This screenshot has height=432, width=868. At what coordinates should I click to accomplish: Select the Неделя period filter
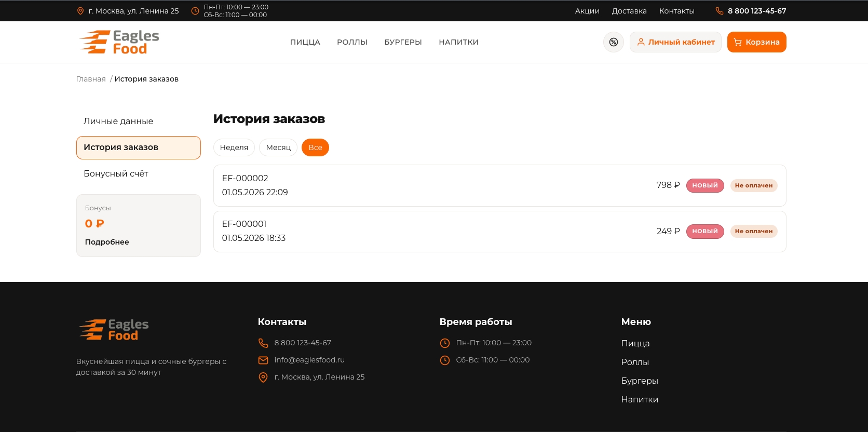234,147
